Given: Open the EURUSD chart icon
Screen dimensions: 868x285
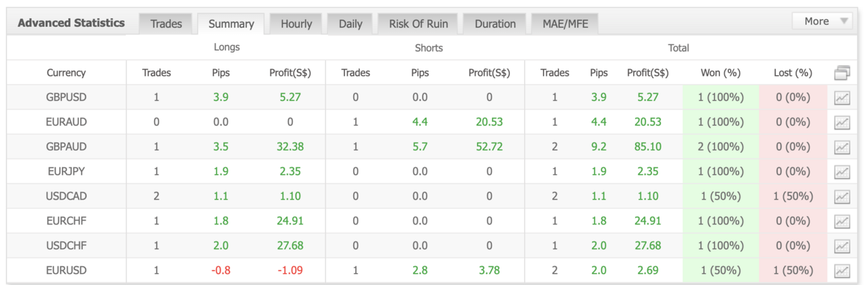Looking at the screenshot, I should coord(842,271).
